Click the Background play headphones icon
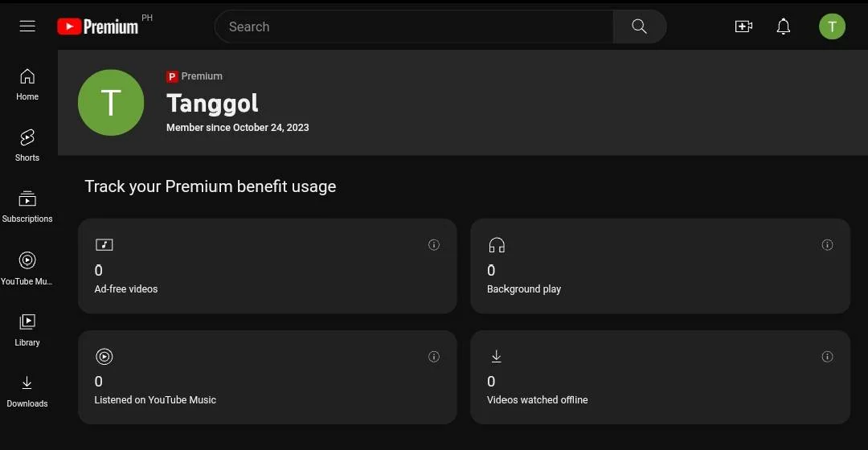Viewport: 868px width, 450px height. (x=497, y=244)
